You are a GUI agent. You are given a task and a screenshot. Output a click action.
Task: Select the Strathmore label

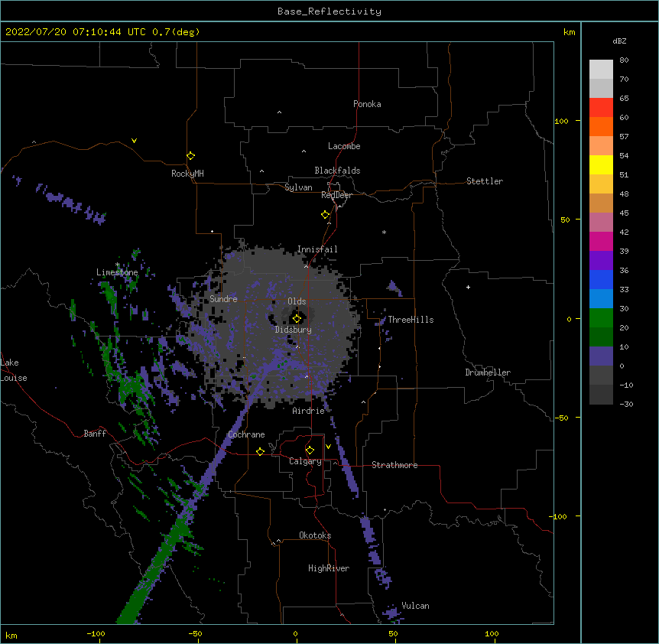[394, 465]
